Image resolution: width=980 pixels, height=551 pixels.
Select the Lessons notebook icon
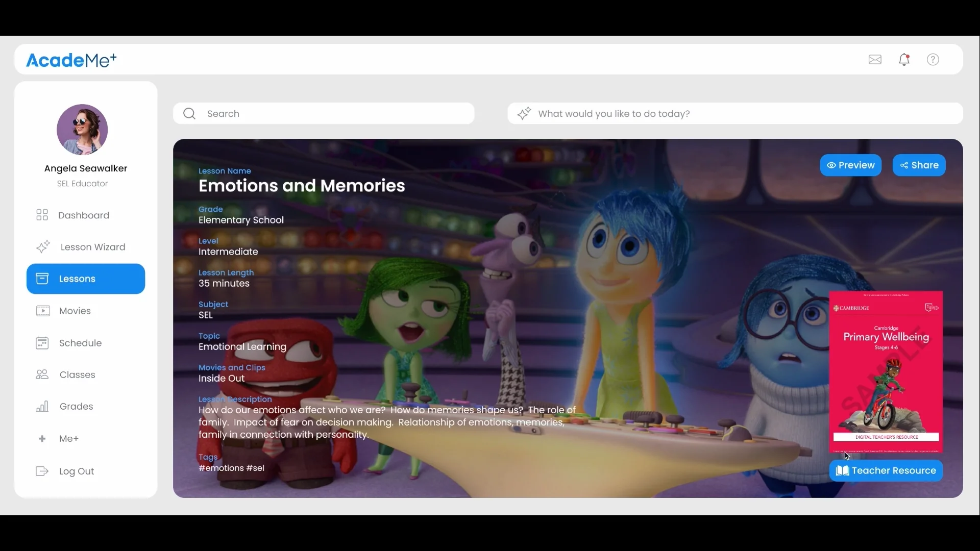coord(43,279)
